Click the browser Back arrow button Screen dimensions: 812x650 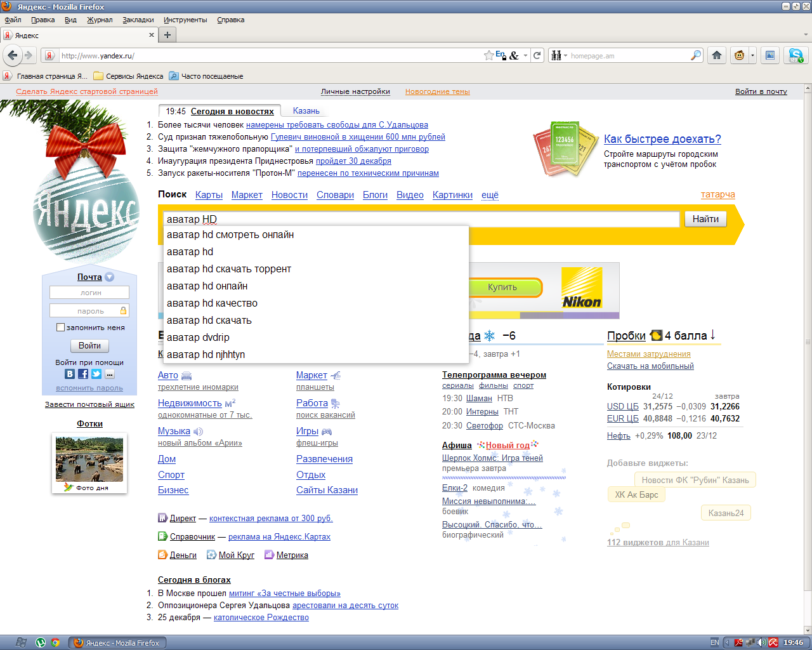click(x=13, y=55)
